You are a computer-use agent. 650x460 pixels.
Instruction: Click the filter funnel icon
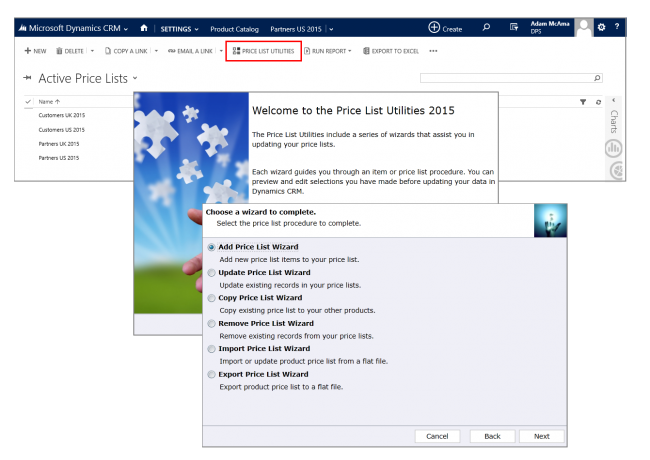[x=583, y=102]
